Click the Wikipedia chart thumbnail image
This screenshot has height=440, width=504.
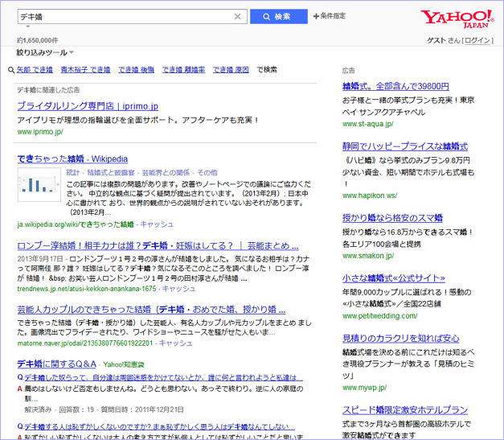[39, 185]
